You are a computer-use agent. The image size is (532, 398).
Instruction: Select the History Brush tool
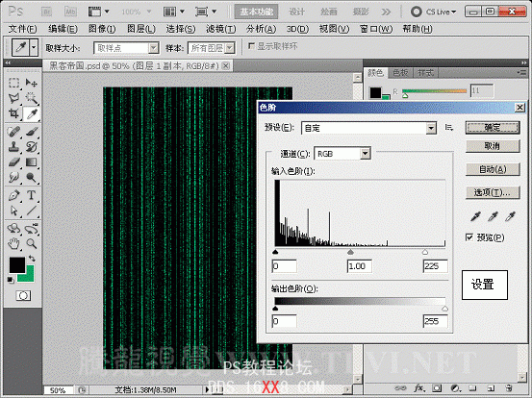pyautogui.click(x=31, y=147)
